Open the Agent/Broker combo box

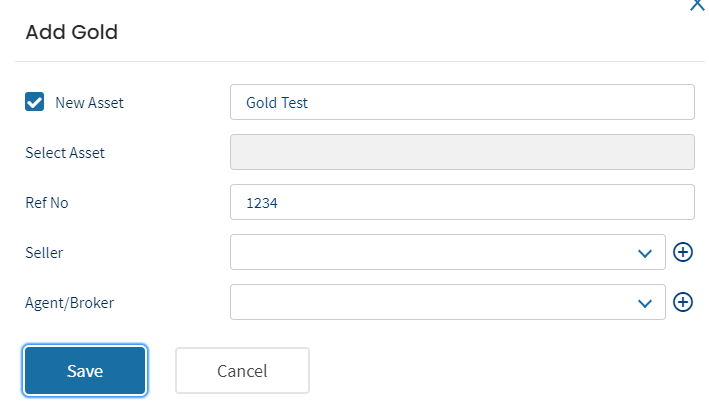coord(448,302)
